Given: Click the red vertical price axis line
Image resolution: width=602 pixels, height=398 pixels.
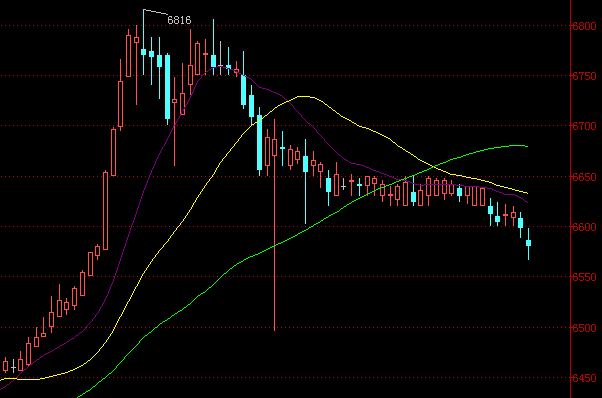Looking at the screenshot, I should coord(571,199).
